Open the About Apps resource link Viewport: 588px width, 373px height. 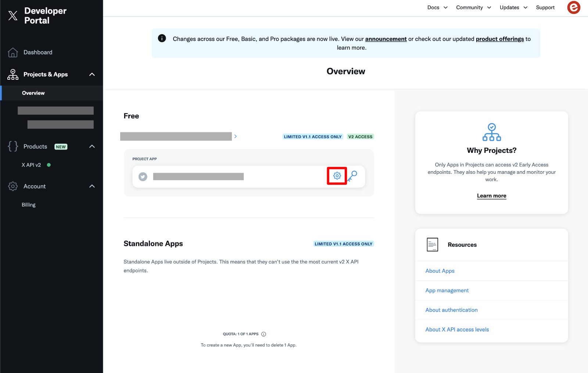(x=440, y=271)
